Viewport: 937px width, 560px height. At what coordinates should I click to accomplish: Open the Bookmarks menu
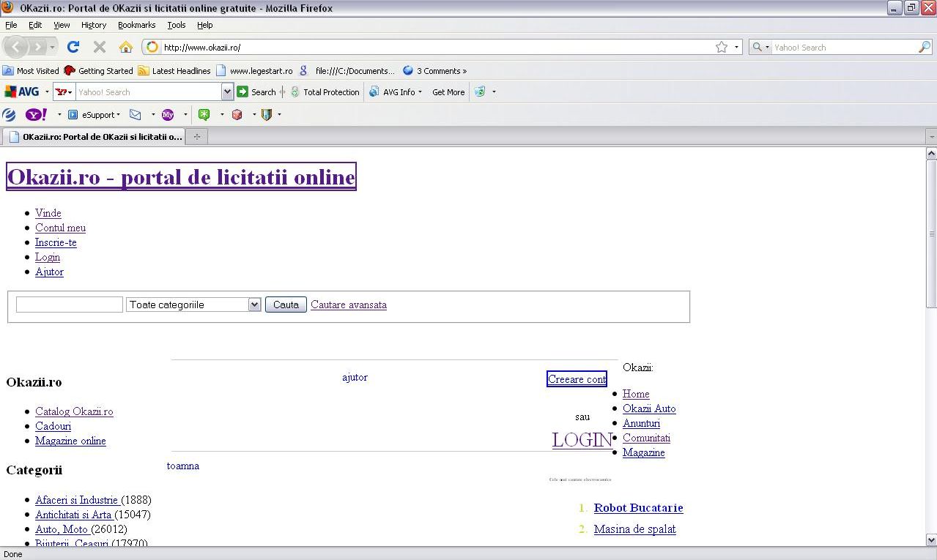(x=136, y=25)
